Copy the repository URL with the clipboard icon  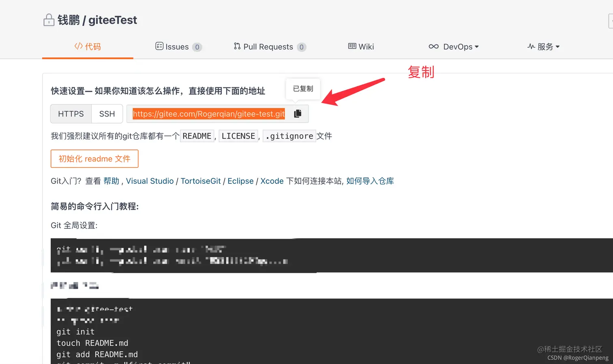(x=298, y=114)
